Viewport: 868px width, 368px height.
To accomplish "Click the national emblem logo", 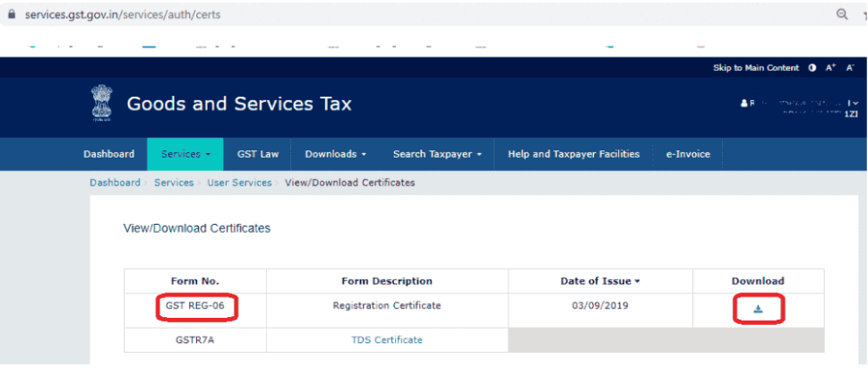I will click(101, 104).
